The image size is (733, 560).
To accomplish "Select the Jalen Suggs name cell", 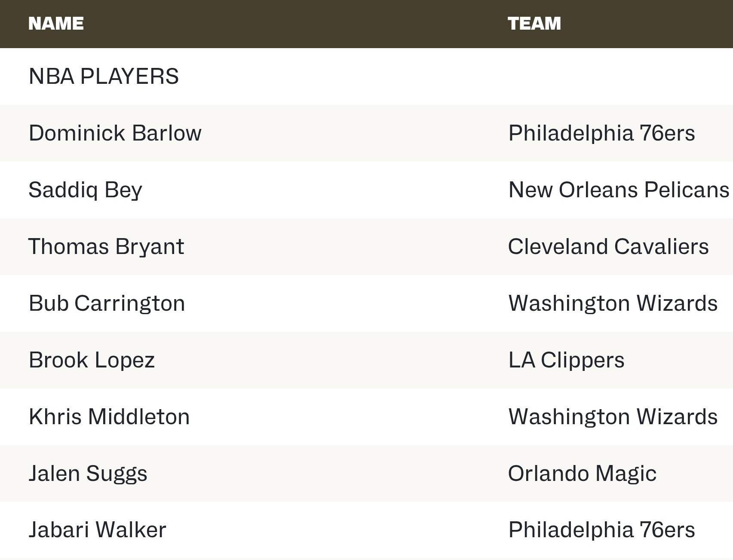I will pyautogui.click(x=88, y=474).
